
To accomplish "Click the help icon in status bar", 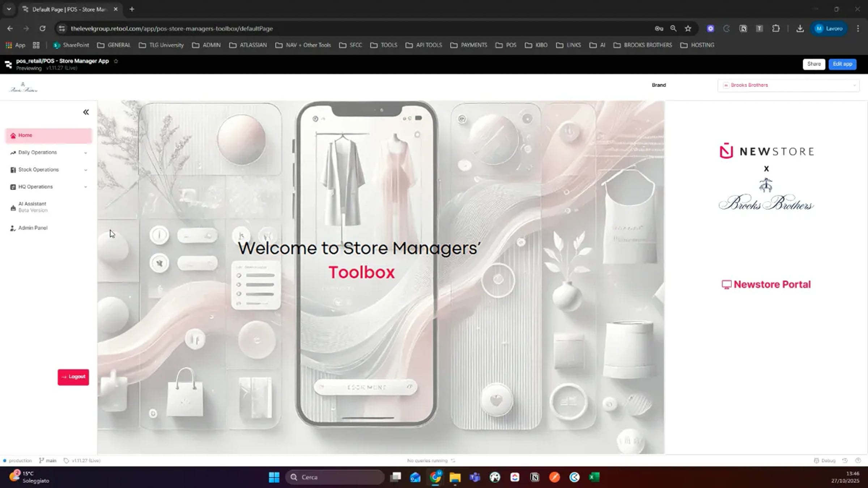I will 858,461.
